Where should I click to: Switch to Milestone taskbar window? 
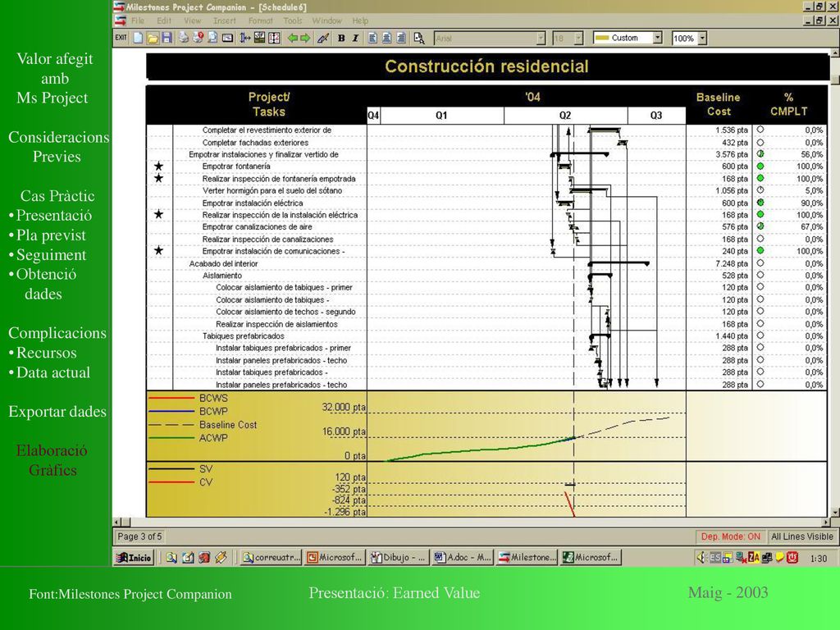pos(527,558)
